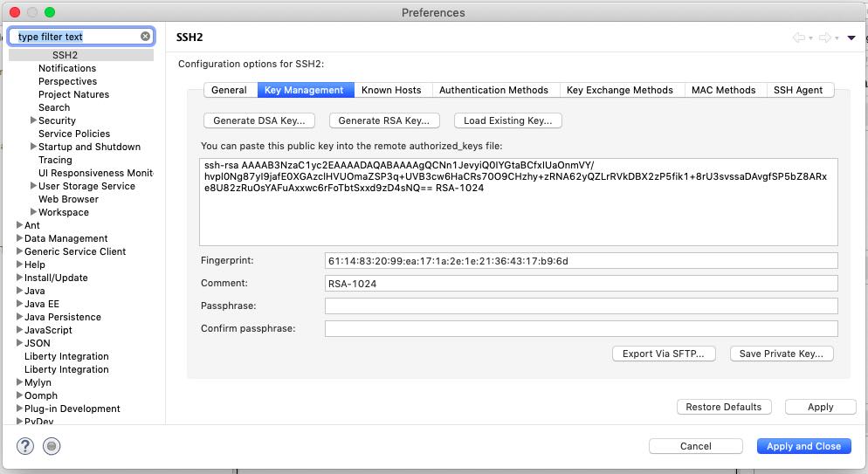This screenshot has width=868, height=474.
Task: Click into the Passphrase field
Action: pos(581,306)
